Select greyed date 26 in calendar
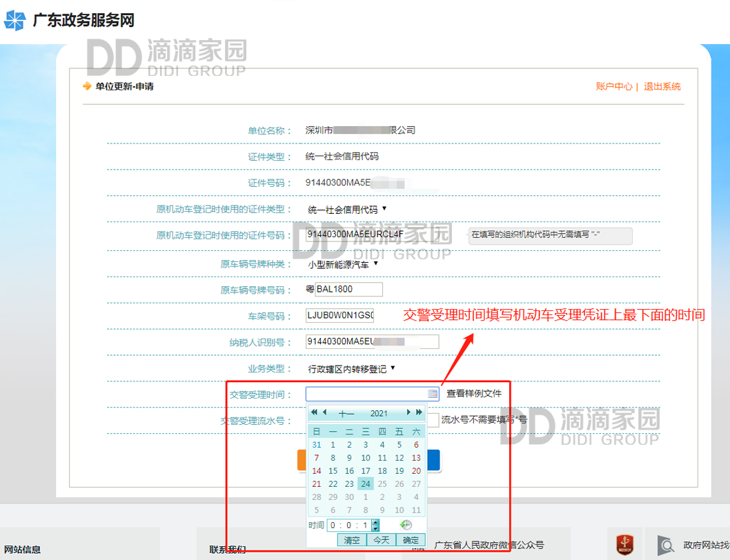Viewport: 730px width, 560px height. 399,483
